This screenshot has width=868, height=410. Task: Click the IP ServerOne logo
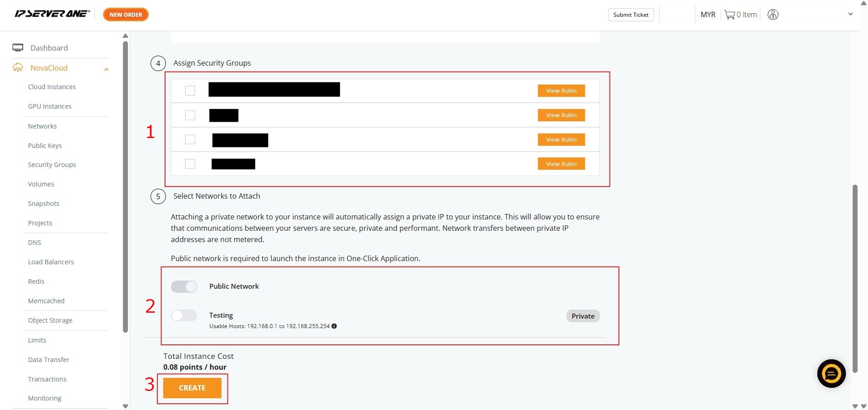tap(52, 14)
